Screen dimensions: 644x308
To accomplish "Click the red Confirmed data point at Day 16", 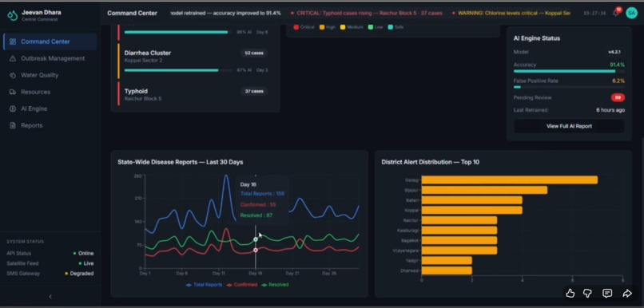I will coord(256,250).
